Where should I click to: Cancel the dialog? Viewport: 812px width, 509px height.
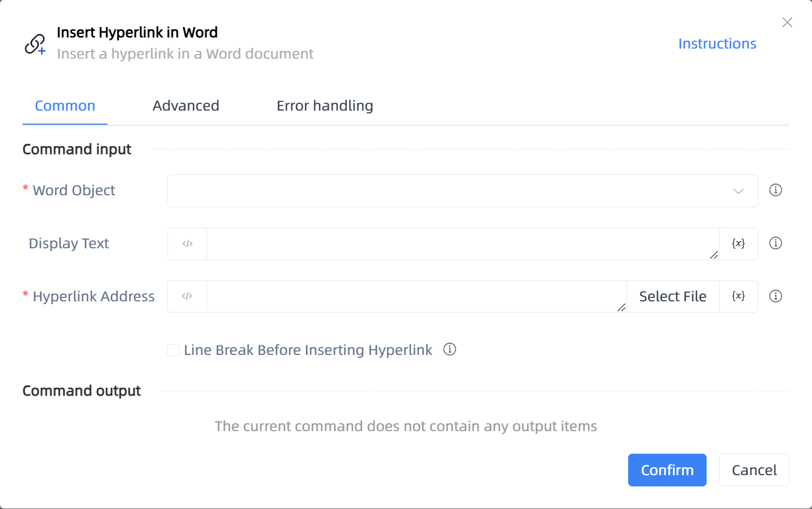coord(754,470)
